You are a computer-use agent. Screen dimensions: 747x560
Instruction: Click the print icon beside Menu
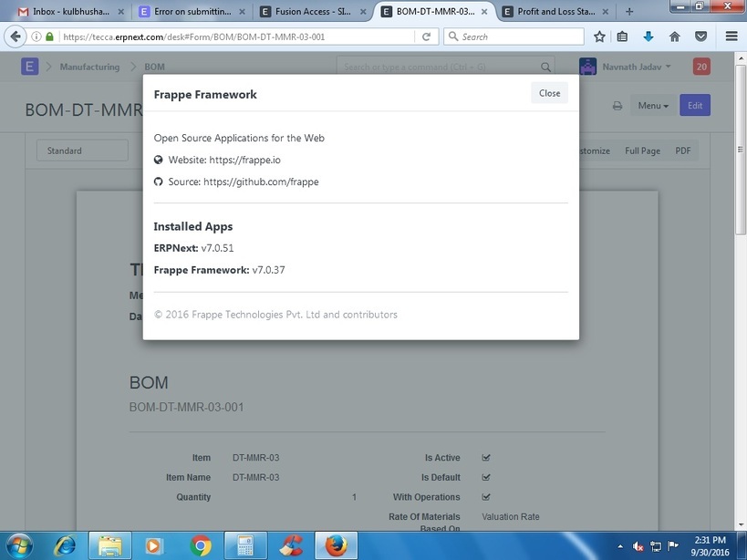pyautogui.click(x=617, y=106)
